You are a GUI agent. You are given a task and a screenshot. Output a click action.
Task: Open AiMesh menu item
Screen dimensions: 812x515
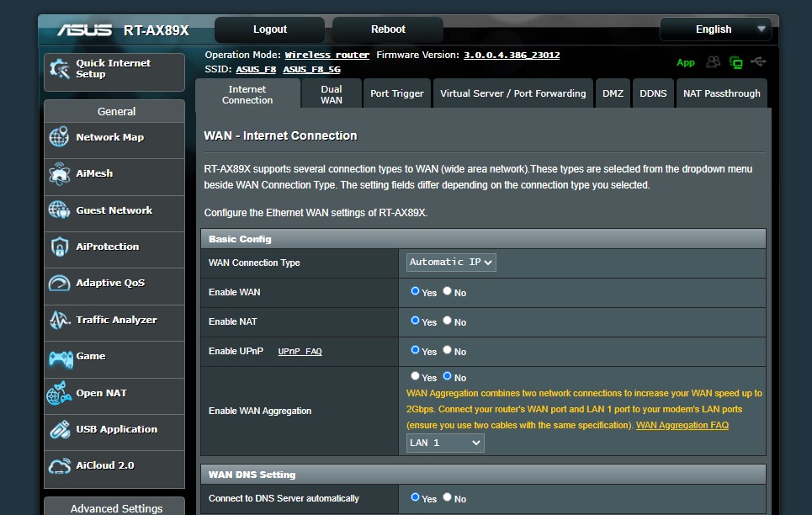pyautogui.click(x=114, y=178)
